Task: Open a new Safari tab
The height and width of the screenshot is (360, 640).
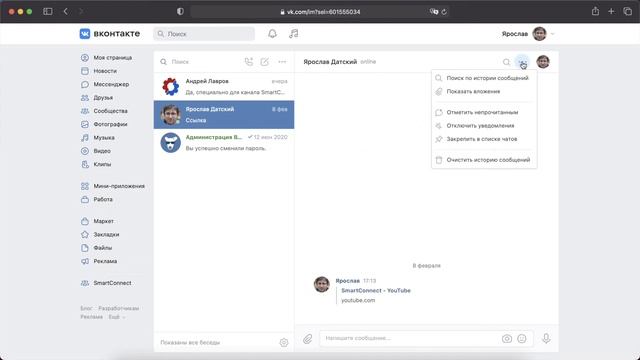Action: coord(611,11)
